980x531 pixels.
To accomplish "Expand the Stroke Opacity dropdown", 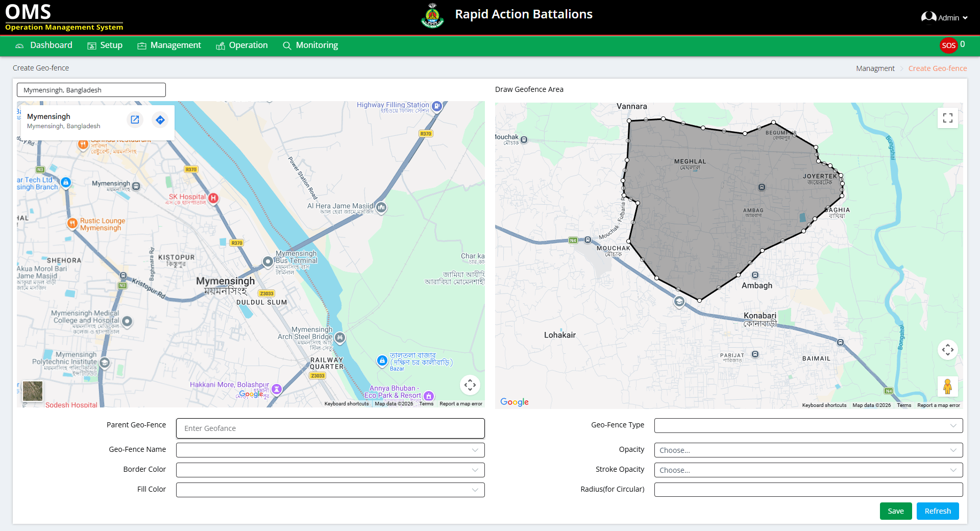I will tap(808, 470).
